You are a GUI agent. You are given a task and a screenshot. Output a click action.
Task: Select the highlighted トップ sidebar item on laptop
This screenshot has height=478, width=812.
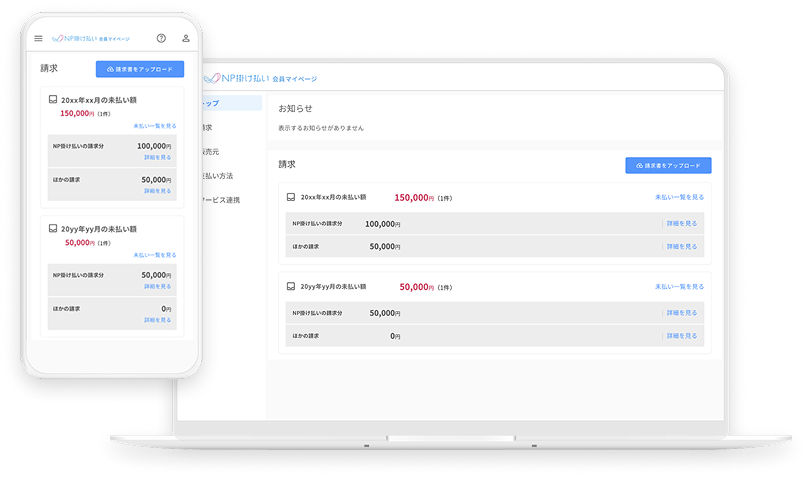click(232, 103)
